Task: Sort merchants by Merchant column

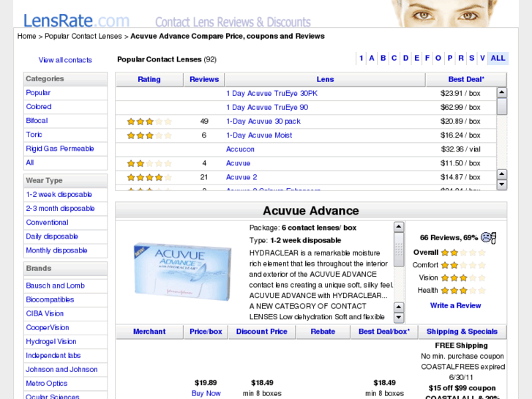Action: (149, 332)
